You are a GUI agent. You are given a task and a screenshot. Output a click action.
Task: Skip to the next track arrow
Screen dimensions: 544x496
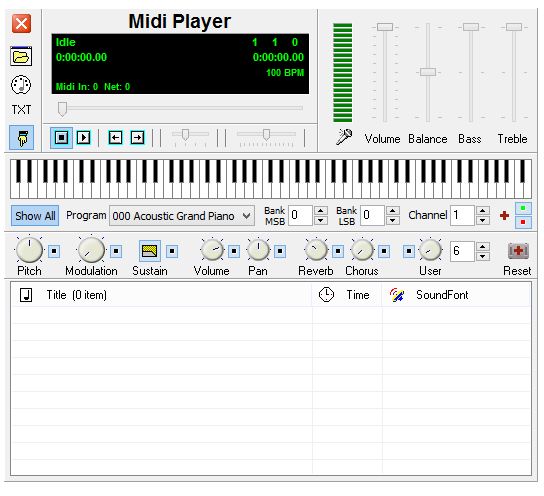click(x=137, y=138)
